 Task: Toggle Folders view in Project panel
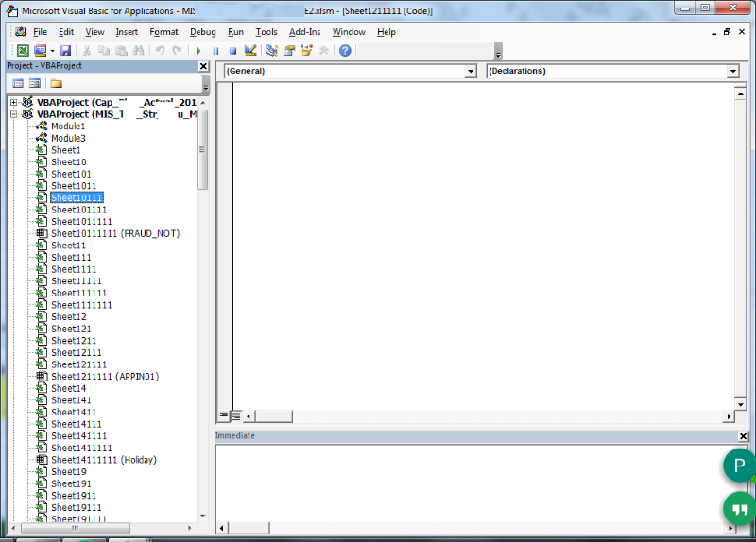56,83
